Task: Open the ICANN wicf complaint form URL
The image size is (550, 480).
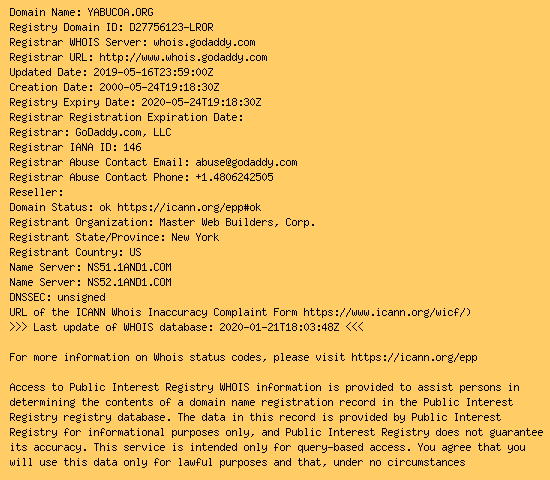Action: [x=387, y=312]
